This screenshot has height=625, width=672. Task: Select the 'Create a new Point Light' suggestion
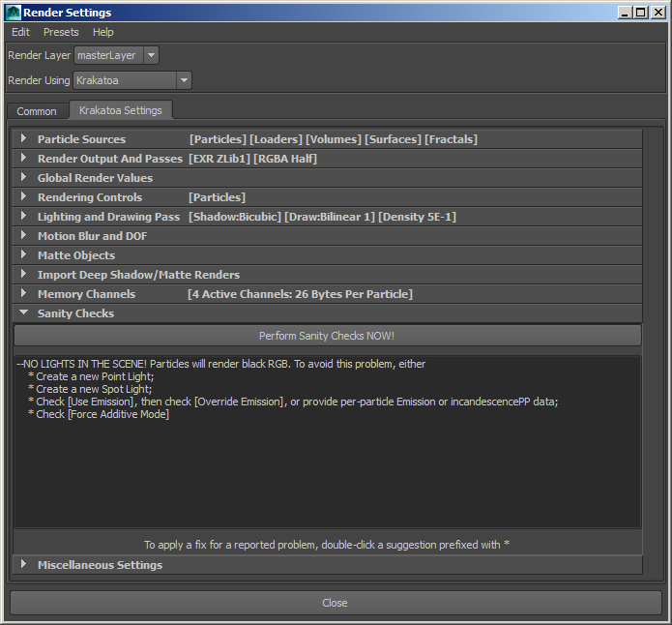[x=91, y=376]
